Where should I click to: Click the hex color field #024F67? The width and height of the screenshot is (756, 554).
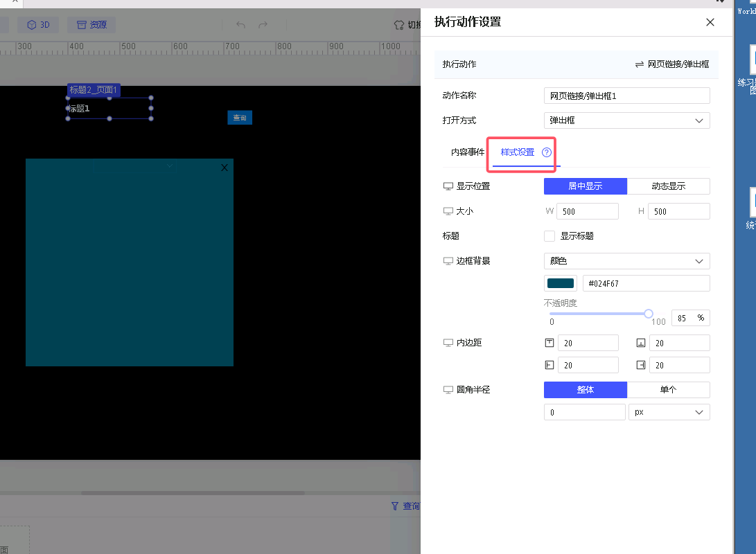[x=646, y=283]
